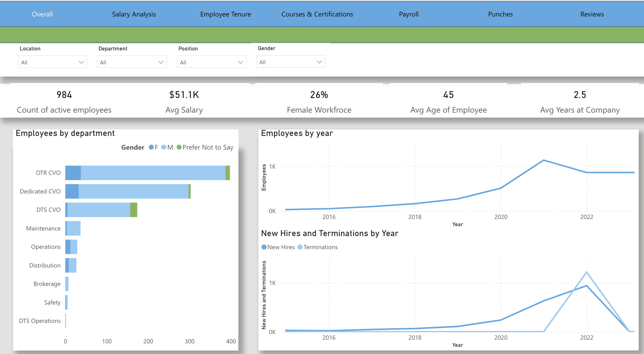The image size is (644, 354).
Task: Open the Payroll page
Action: [409, 14]
